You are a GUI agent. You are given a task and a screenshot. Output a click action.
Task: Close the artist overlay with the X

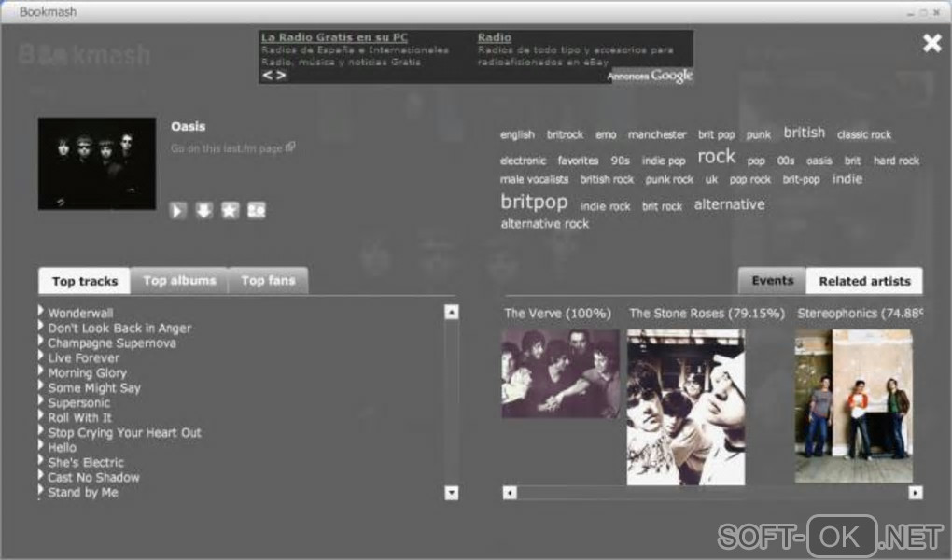pyautogui.click(x=932, y=43)
